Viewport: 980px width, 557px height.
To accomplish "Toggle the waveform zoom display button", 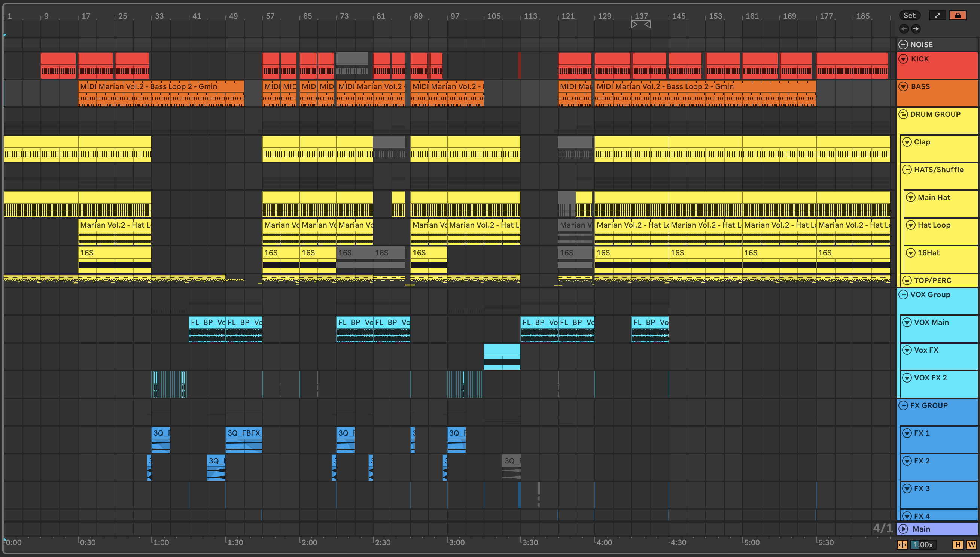I will pos(903,544).
